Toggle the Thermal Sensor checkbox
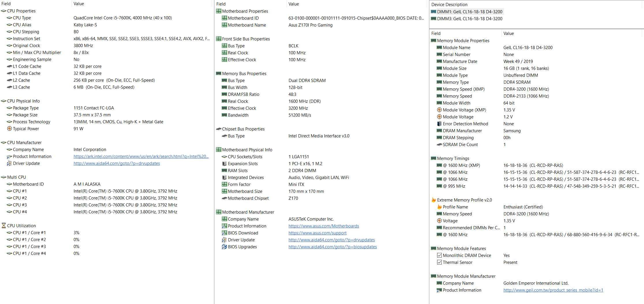644x304 pixels. tap(439, 262)
